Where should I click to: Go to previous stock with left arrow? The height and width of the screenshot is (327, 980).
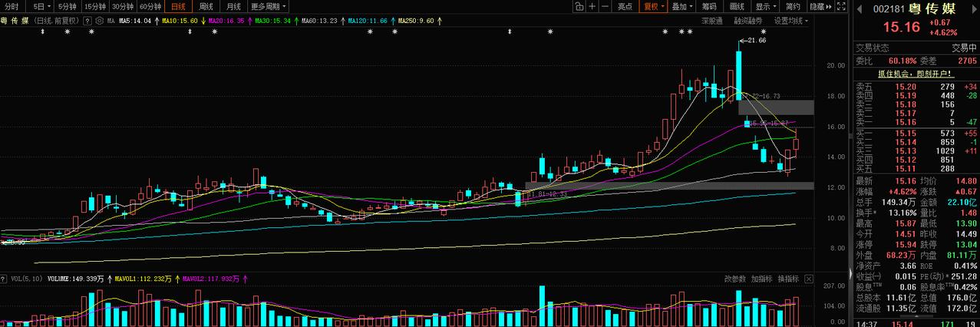click(860, 8)
